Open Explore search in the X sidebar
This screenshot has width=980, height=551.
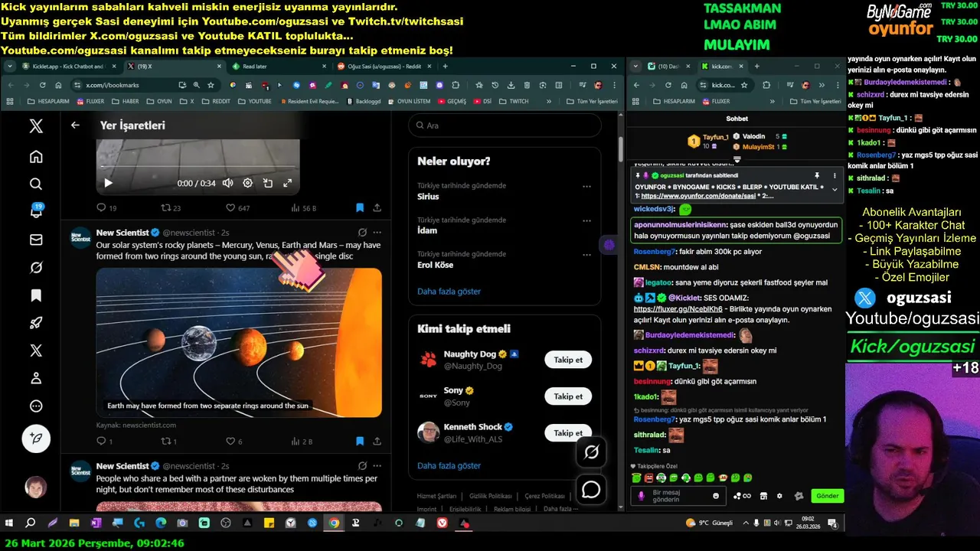pyautogui.click(x=36, y=184)
